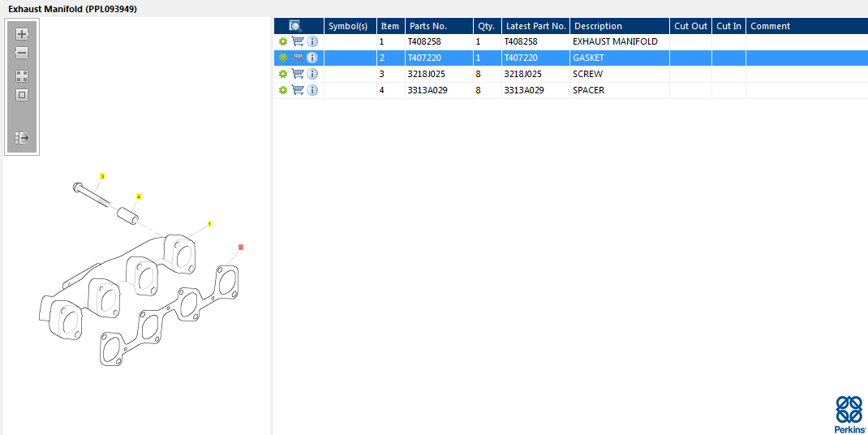Show info for EXHAUST MANIFOLD row

click(x=312, y=41)
